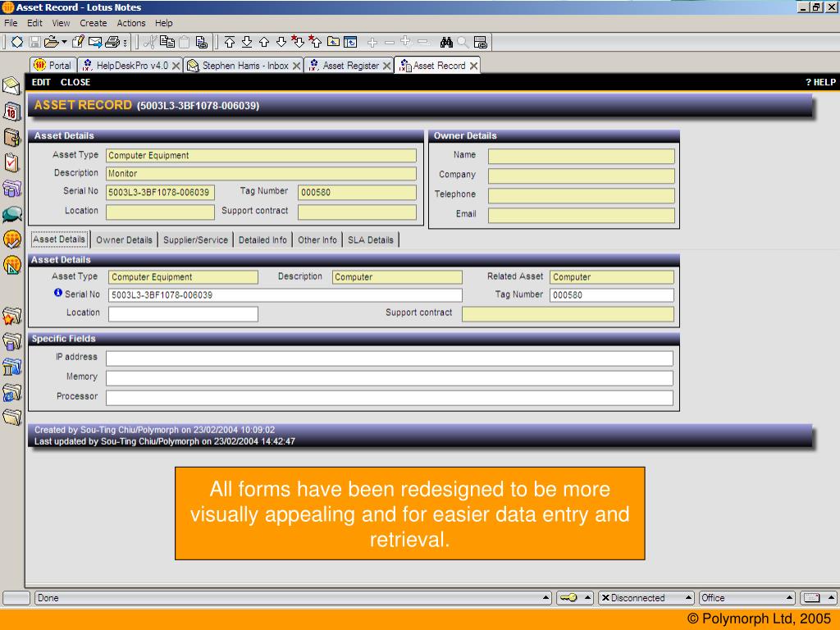Close the HelpDeskPro v4.0 tab

coord(176,66)
